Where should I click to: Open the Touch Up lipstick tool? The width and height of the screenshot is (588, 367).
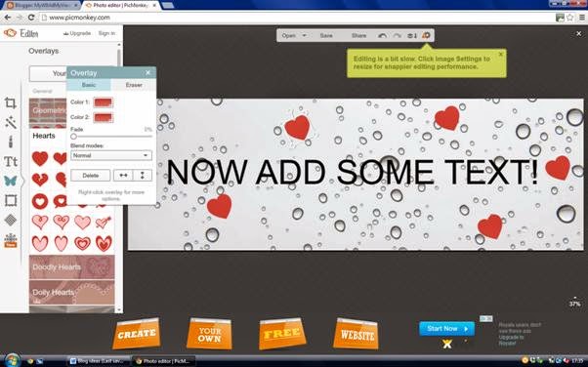[x=10, y=142]
